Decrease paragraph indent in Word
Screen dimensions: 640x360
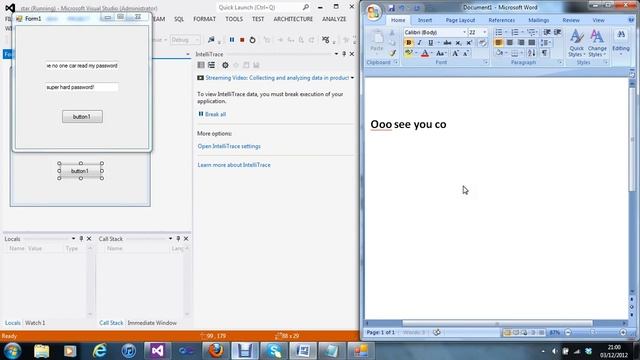pos(547,32)
